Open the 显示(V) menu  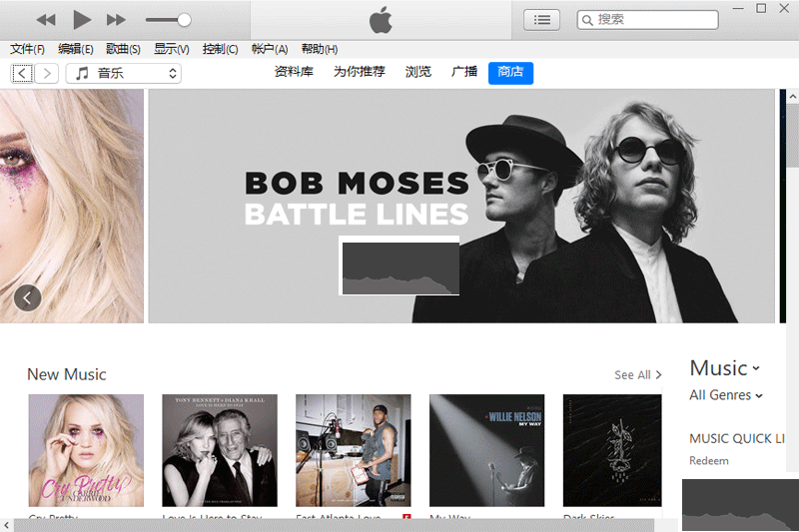click(x=171, y=49)
